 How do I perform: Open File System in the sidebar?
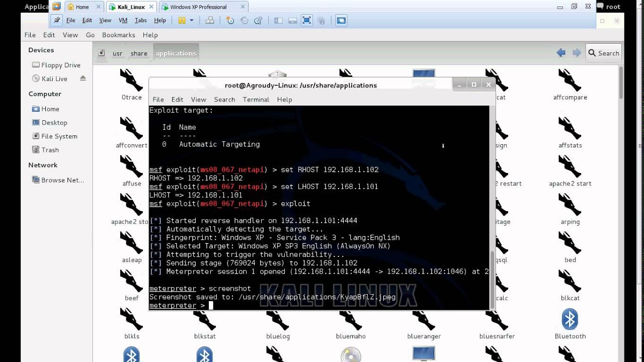(x=55, y=136)
